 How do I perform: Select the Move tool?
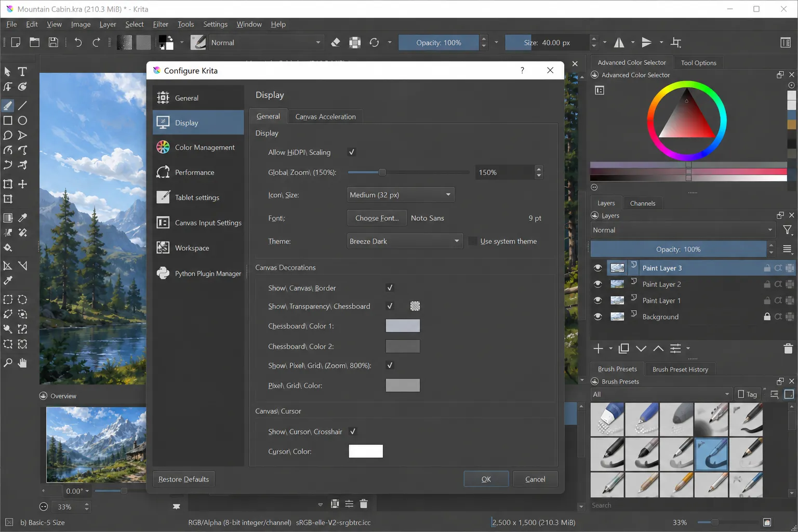(22, 184)
